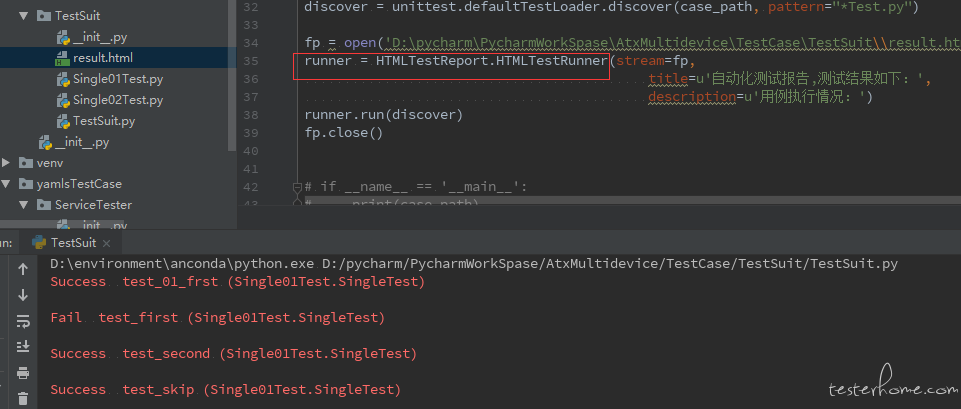Screen dimensions: 961x409
Task: Close the TestSuit run tab
Action: pos(106,243)
